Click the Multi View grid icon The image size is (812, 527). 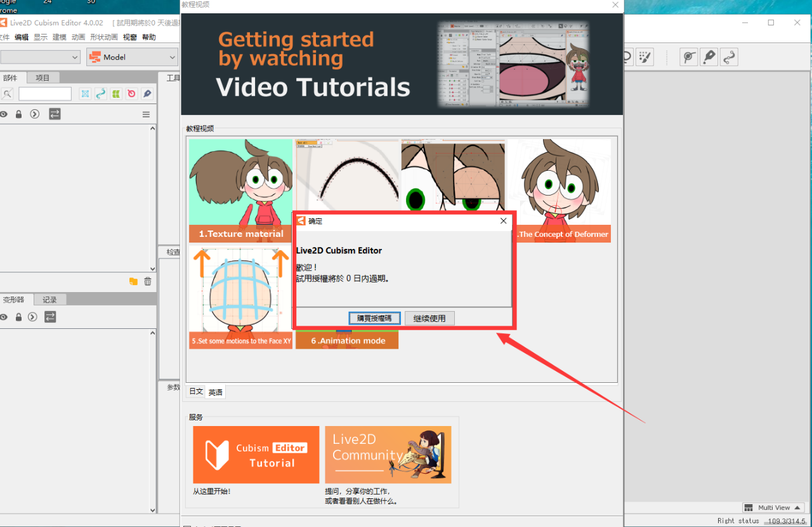coord(749,508)
